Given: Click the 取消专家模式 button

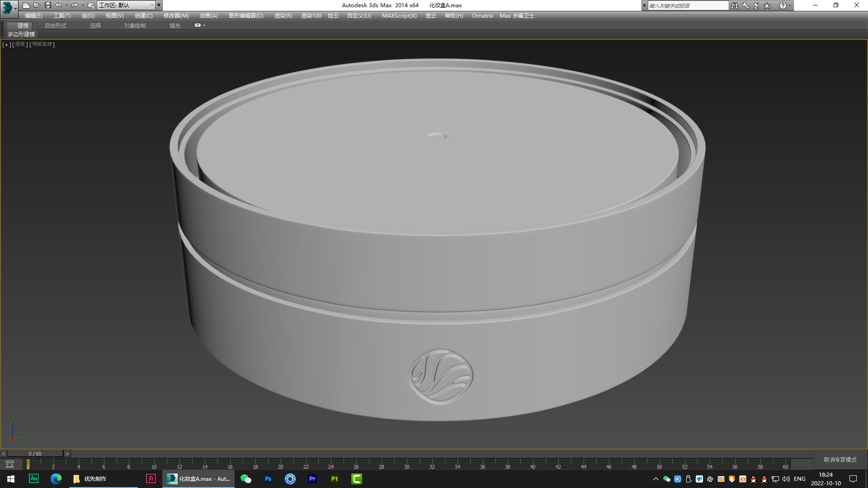Looking at the screenshot, I should coord(840,459).
